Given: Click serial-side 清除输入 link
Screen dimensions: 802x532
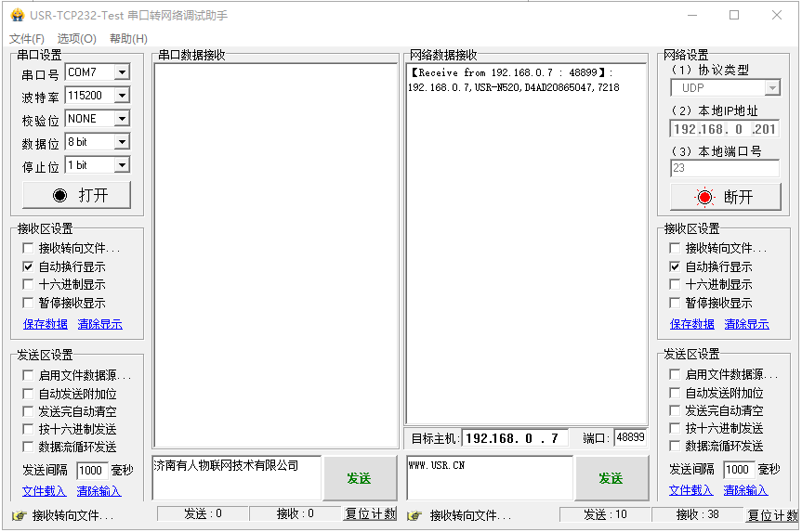Looking at the screenshot, I should point(99,491).
